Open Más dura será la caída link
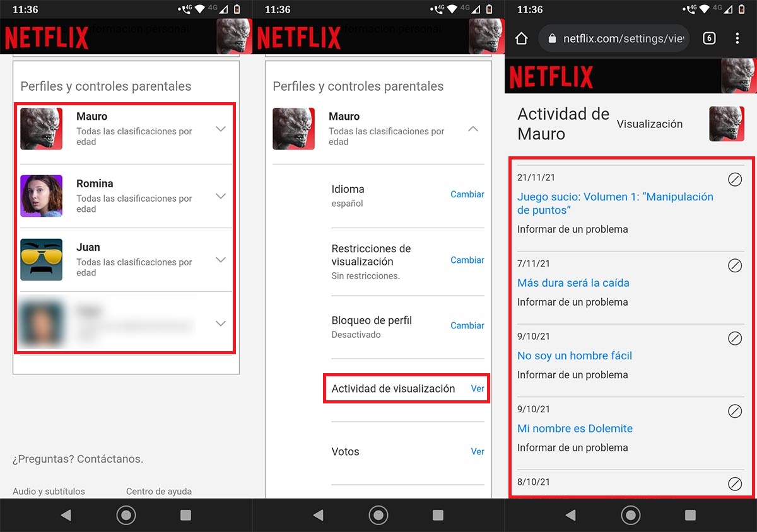Viewport: 757px width, 532px height. [x=573, y=283]
